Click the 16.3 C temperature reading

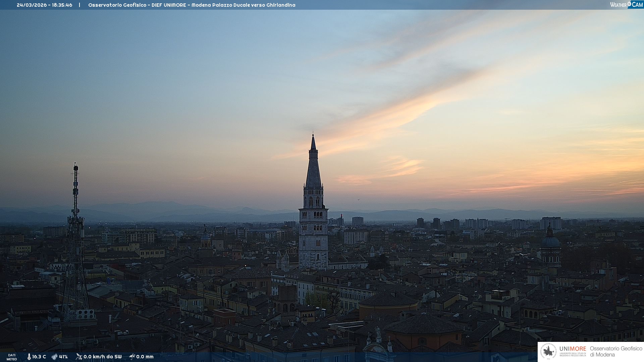(x=39, y=357)
